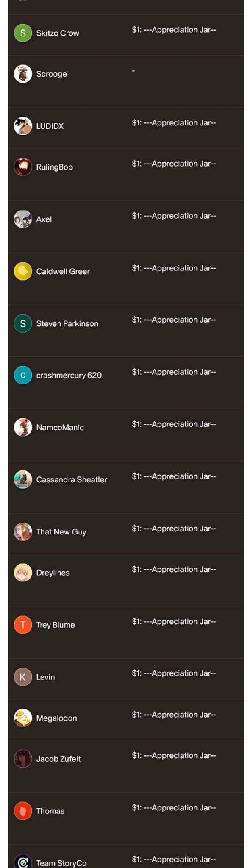Click the That New Guy name
The image size is (250, 868).
pyautogui.click(x=61, y=531)
